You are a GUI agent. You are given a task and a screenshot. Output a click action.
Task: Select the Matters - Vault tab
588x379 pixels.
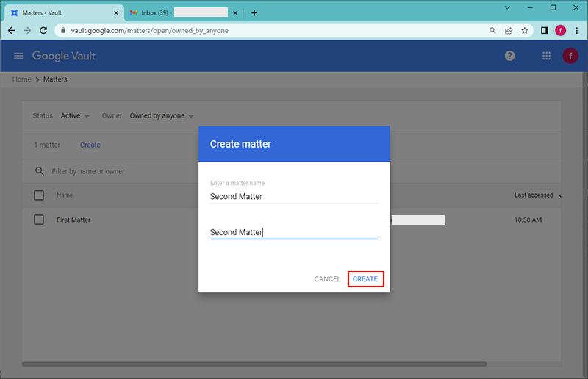(64, 13)
